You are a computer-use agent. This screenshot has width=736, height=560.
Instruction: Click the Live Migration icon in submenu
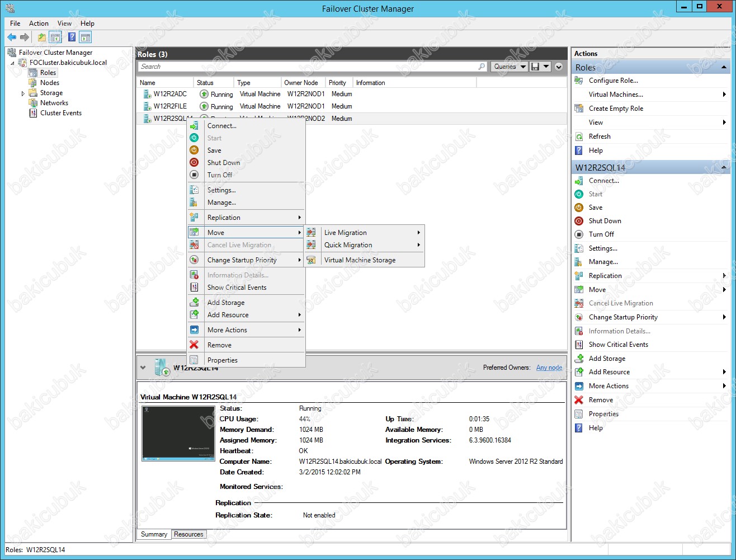click(312, 233)
